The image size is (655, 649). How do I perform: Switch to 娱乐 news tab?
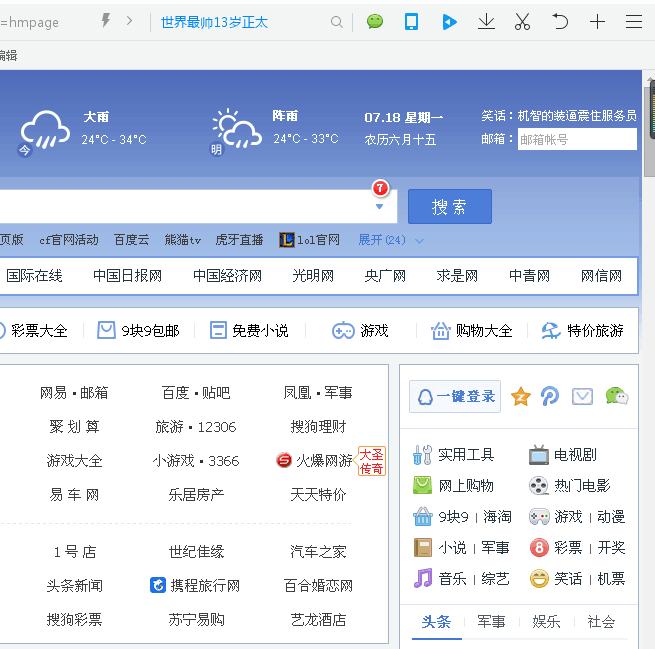tap(546, 622)
